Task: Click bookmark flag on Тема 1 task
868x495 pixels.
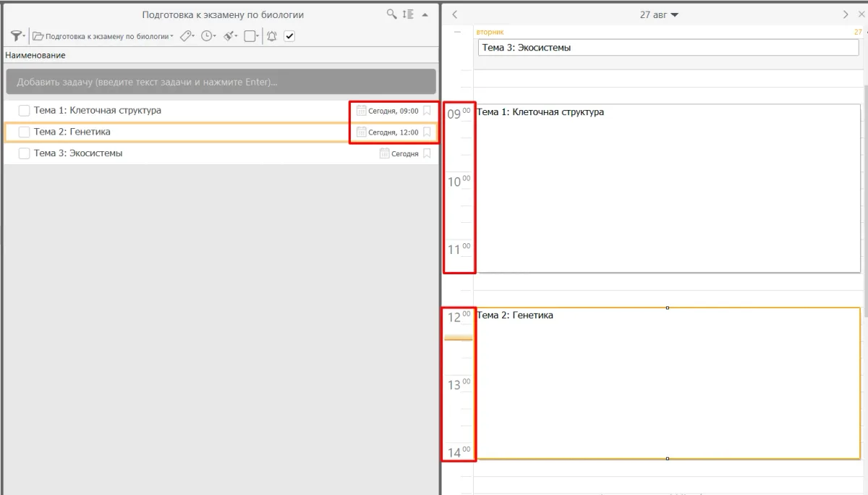Action: tap(427, 111)
